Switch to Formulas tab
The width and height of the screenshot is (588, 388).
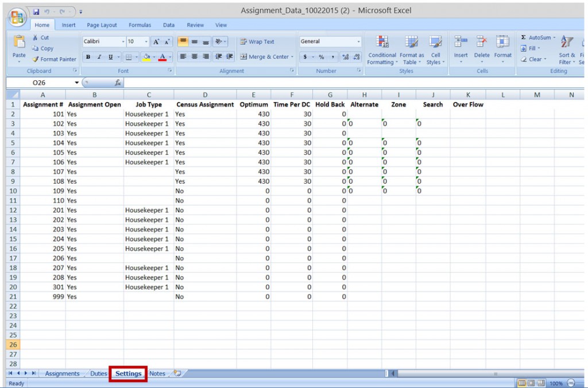click(140, 25)
